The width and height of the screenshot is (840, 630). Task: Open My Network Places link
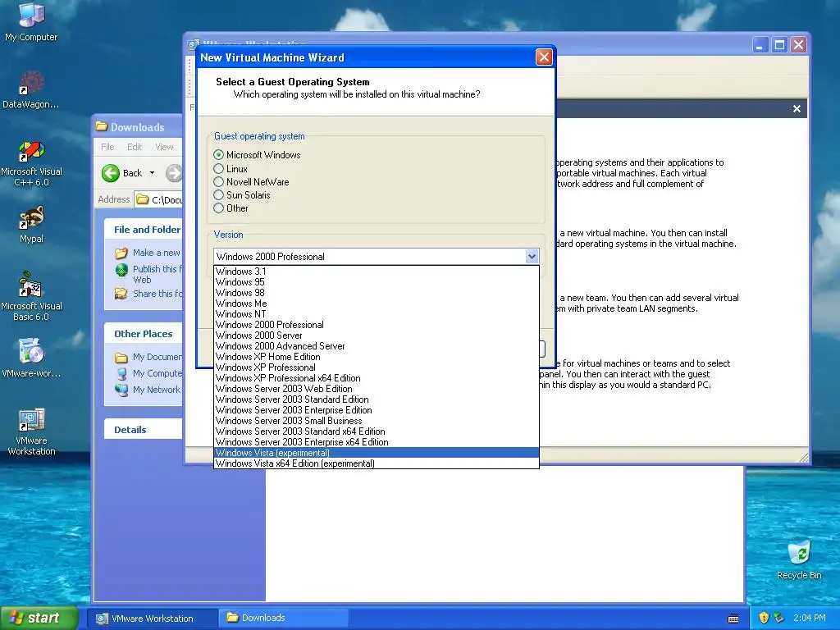pyautogui.click(x=157, y=390)
